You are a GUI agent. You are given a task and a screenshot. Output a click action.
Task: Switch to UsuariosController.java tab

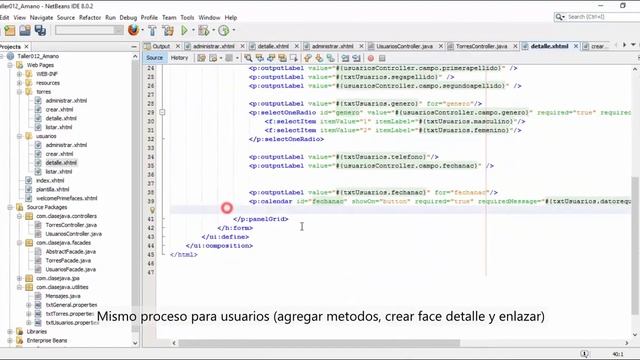(x=404, y=47)
